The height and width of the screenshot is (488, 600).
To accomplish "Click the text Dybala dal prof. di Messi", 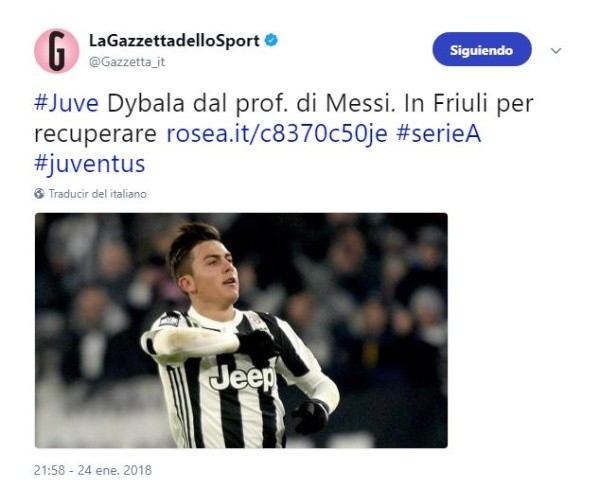I will coord(251,103).
